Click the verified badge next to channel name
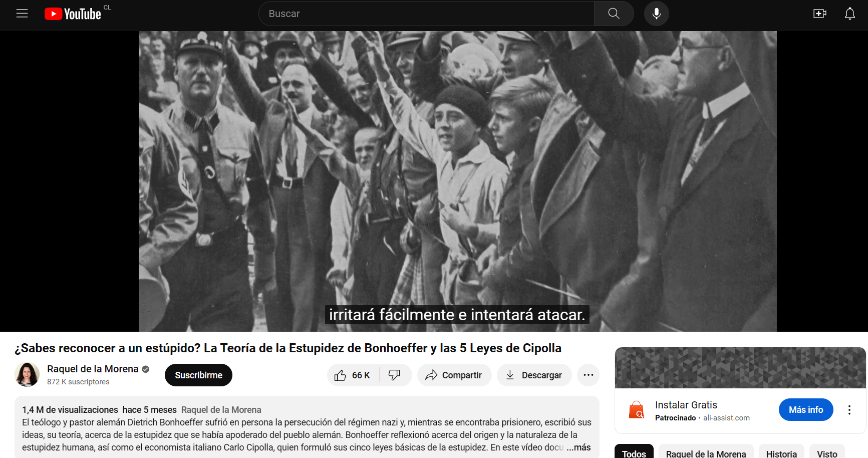The image size is (868, 458). pos(146,369)
